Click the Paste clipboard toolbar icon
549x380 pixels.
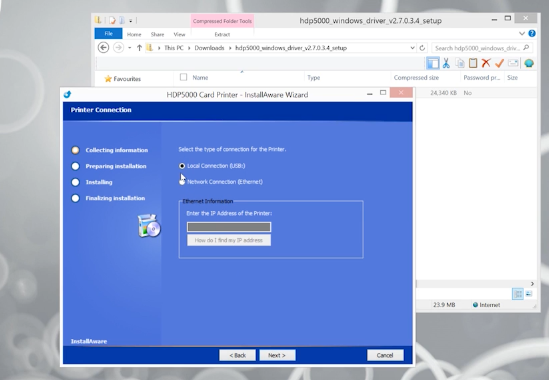473,63
